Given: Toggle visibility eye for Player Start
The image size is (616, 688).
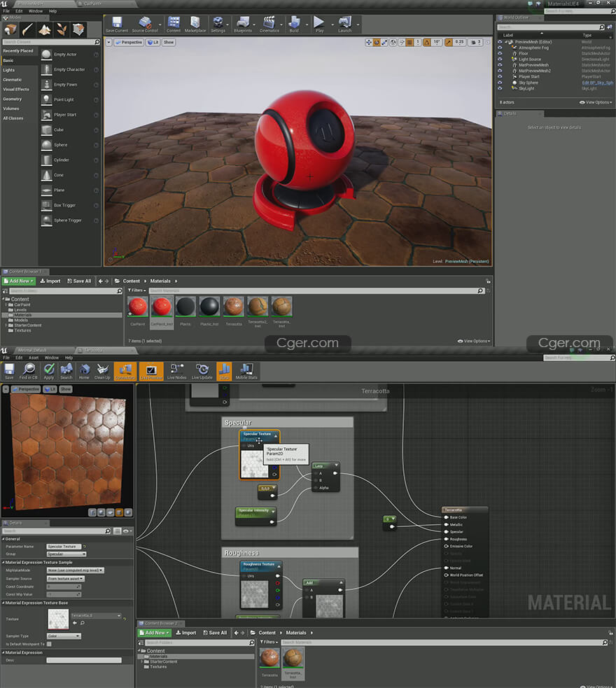Looking at the screenshot, I should pos(500,76).
